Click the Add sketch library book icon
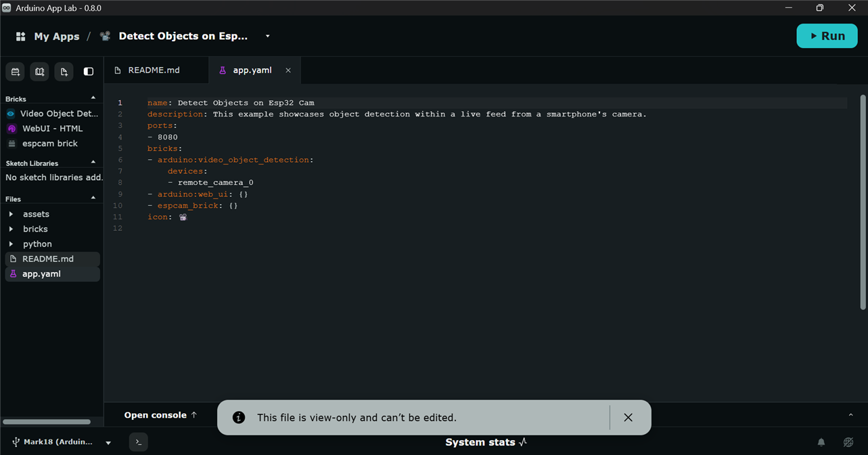Image resolution: width=868 pixels, height=455 pixels. [x=40, y=71]
